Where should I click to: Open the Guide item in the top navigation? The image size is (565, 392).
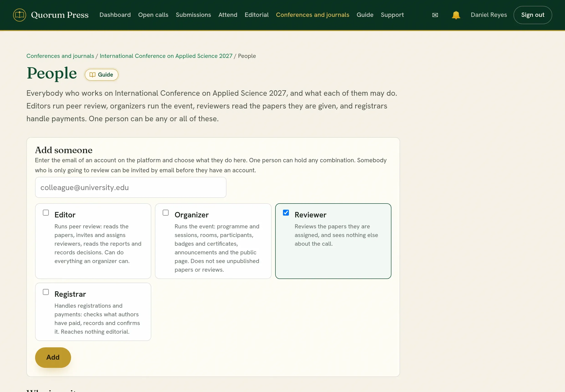pos(365,15)
